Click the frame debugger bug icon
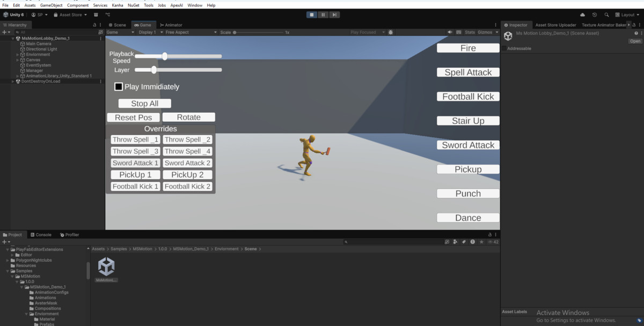Image resolution: width=644 pixels, height=326 pixels. (x=390, y=32)
